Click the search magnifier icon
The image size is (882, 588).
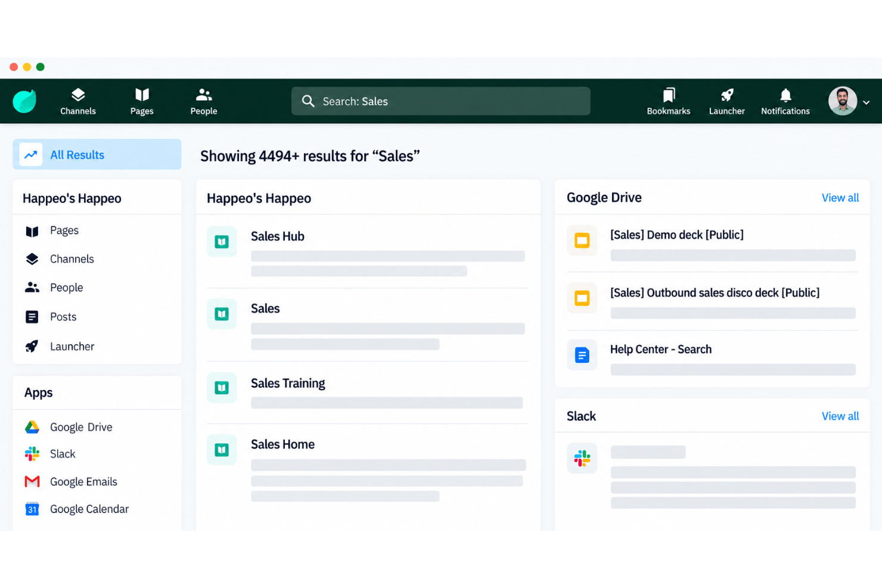308,101
